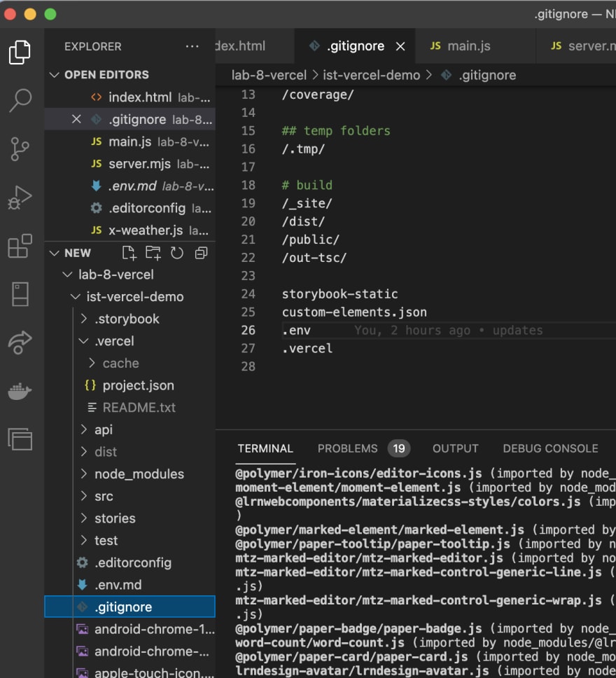The height and width of the screenshot is (678, 616).
Task: Open the stacked windows icon in activity bar
Action: tap(20, 439)
